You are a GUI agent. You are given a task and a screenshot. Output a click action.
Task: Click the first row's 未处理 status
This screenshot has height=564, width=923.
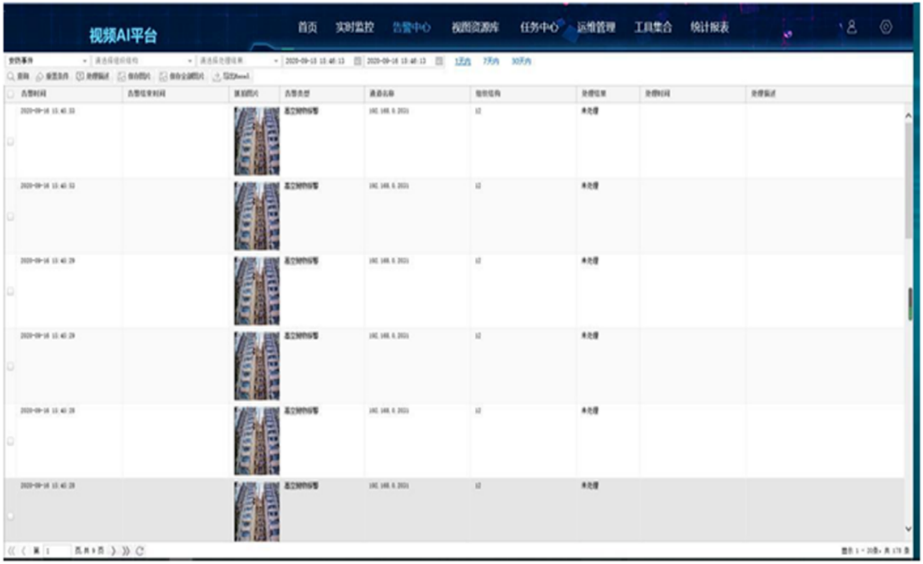[x=590, y=111]
